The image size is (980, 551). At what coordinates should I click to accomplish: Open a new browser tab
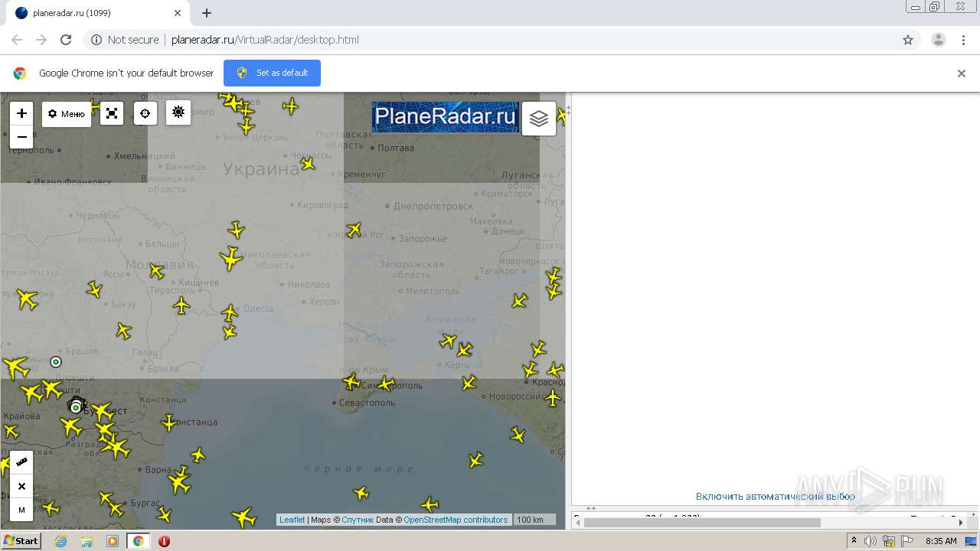point(207,13)
